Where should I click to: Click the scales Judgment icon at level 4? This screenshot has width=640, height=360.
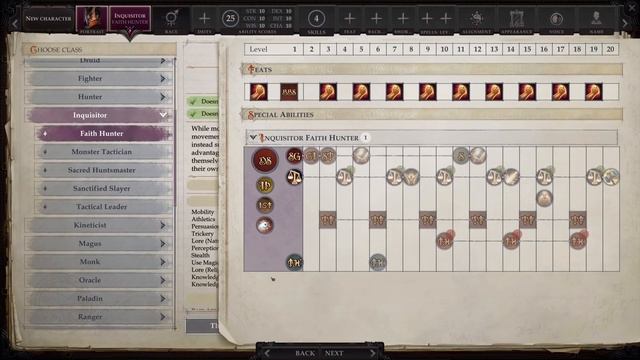coord(344,177)
